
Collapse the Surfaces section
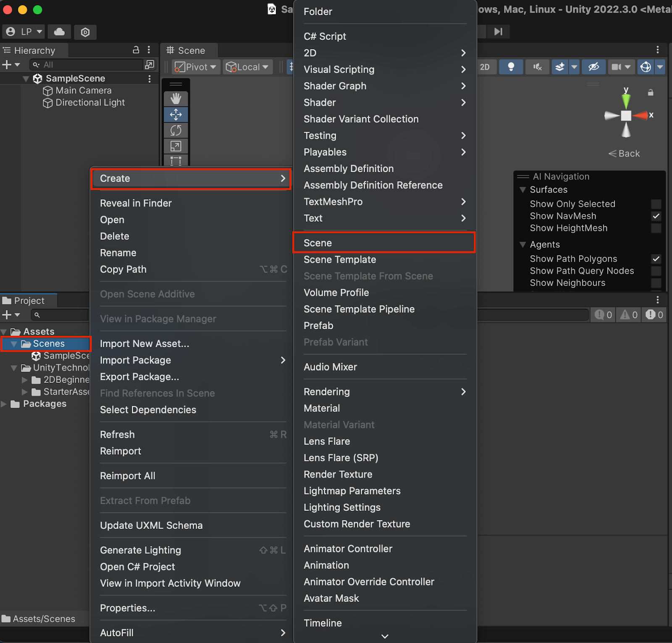click(523, 190)
